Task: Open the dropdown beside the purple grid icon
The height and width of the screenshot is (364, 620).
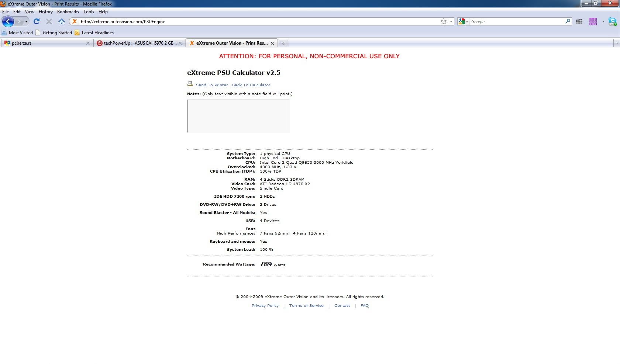Action: [x=603, y=21]
